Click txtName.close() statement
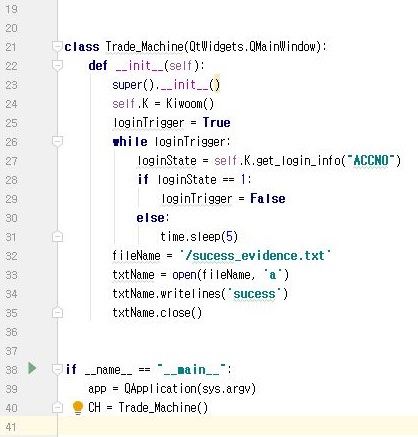The image size is (418, 437). pyautogui.click(x=157, y=313)
